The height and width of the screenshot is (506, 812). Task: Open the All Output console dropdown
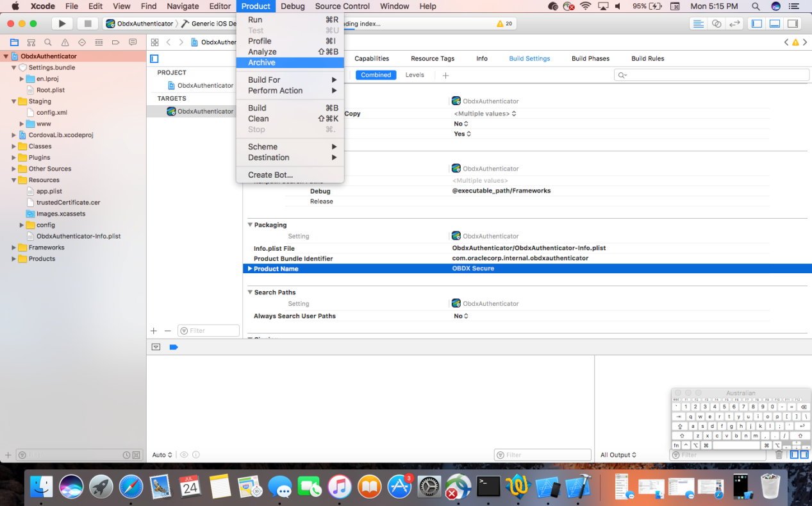pos(618,455)
